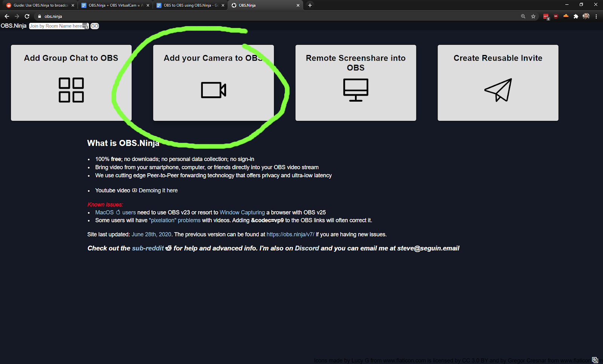Click the steve@seguin.email address text

[428, 248]
